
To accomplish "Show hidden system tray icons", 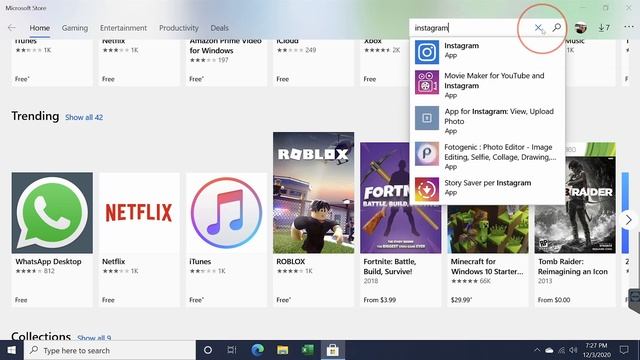I will 537,350.
